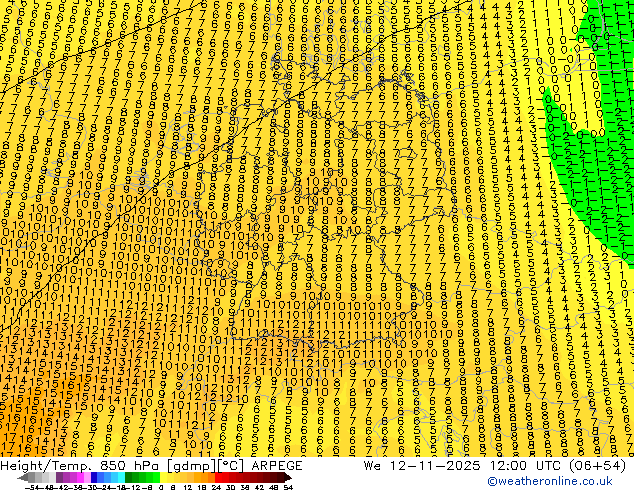Click the legend value '-54'

(32, 487)
